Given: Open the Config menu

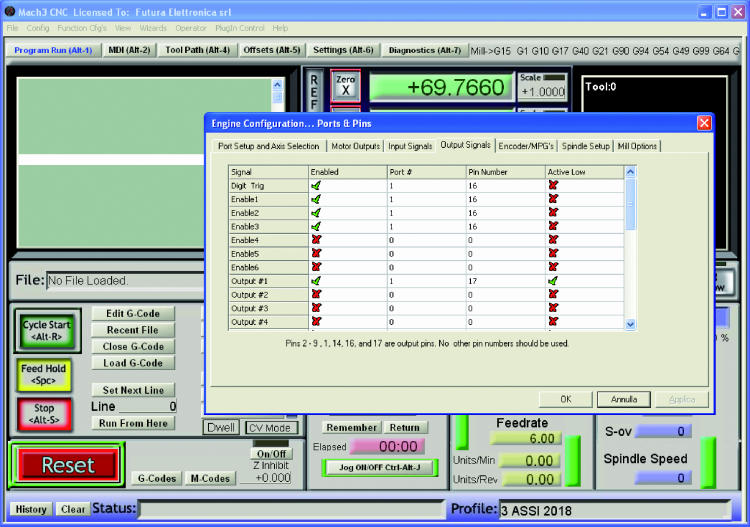Looking at the screenshot, I should point(38,28).
